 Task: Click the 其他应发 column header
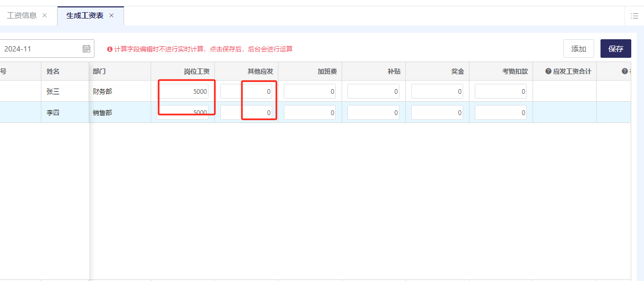click(x=247, y=71)
